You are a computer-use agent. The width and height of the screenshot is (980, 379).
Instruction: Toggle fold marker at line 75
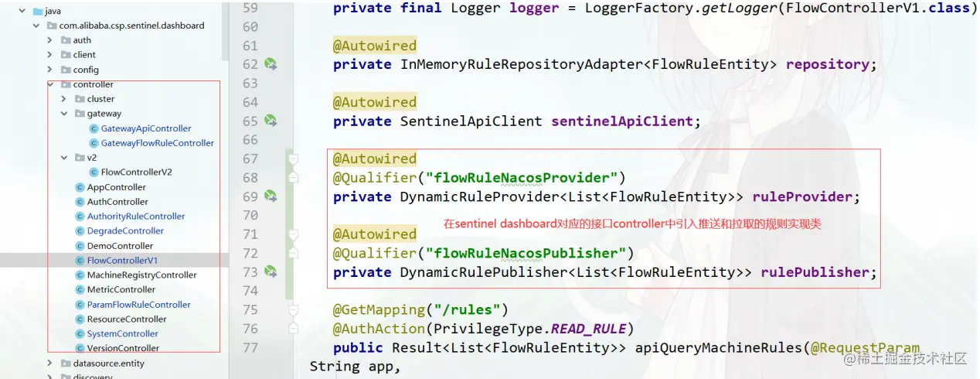[x=293, y=309]
